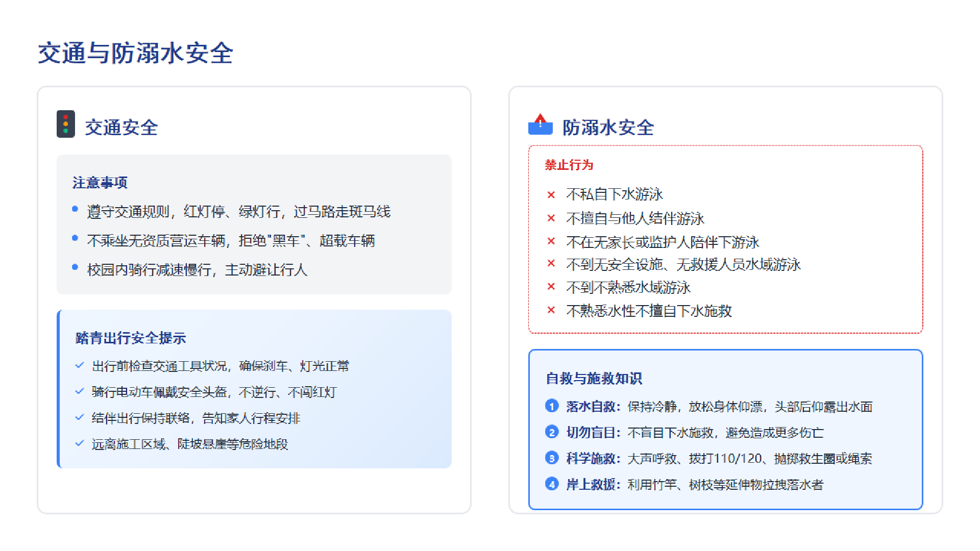
Task: Click checkmark beside 出行前检查交通工具状况
Action: [x=80, y=365]
